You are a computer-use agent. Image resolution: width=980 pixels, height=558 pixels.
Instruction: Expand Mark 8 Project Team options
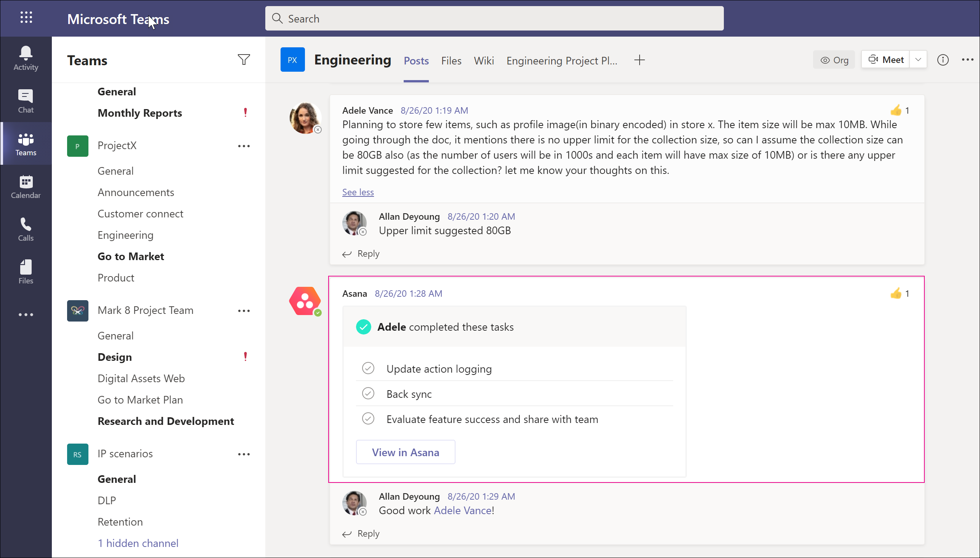click(244, 310)
